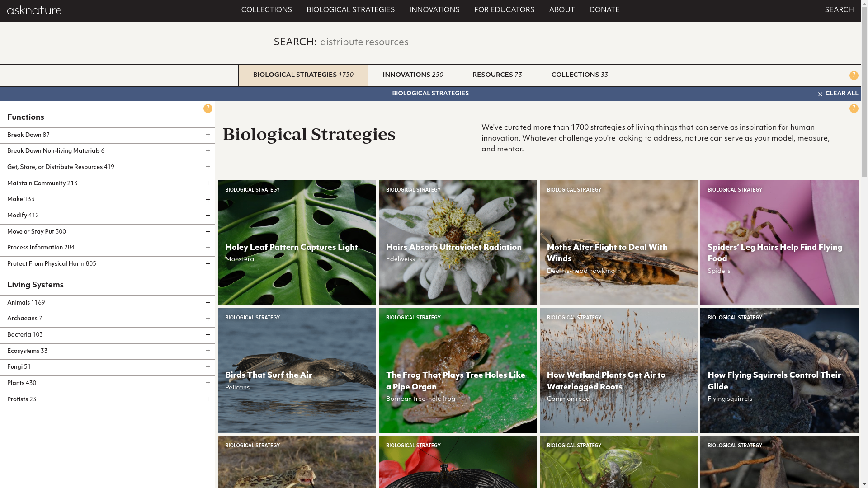Open the Donate link in navigation
868x488 pixels.
[604, 10]
